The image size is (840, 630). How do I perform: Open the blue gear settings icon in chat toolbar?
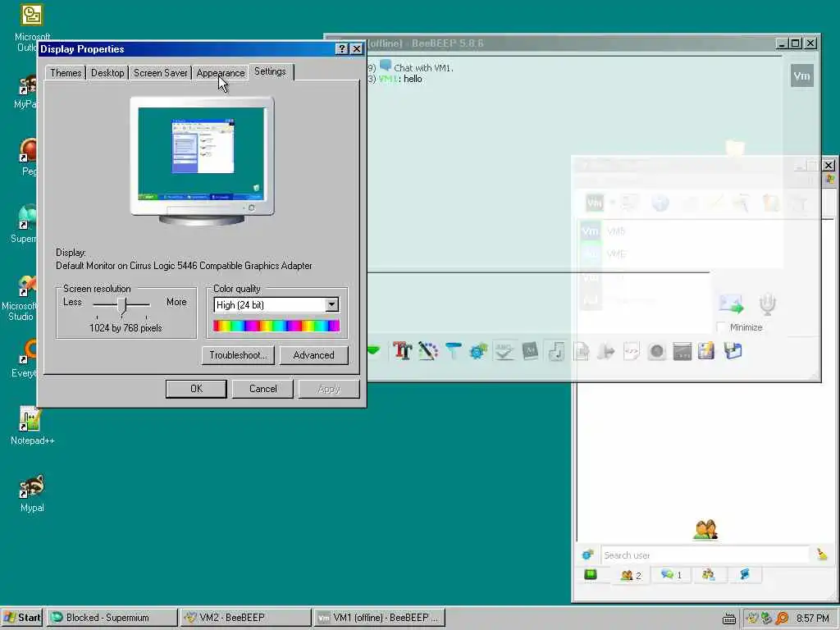pyautogui.click(x=478, y=351)
